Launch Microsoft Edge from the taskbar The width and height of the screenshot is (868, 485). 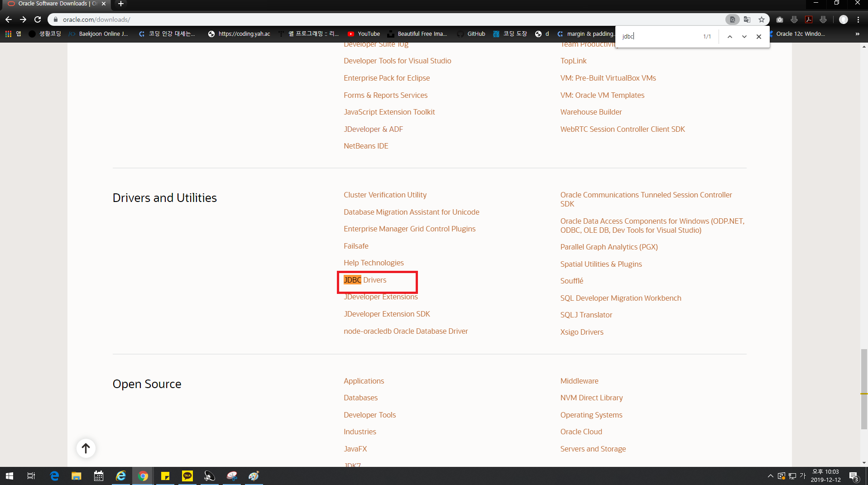pyautogui.click(x=54, y=476)
